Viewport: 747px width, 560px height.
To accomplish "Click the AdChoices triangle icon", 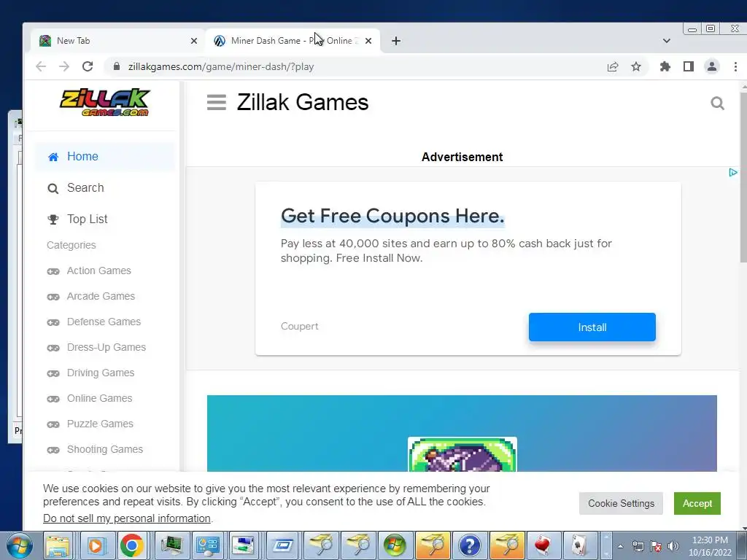I will tap(733, 172).
